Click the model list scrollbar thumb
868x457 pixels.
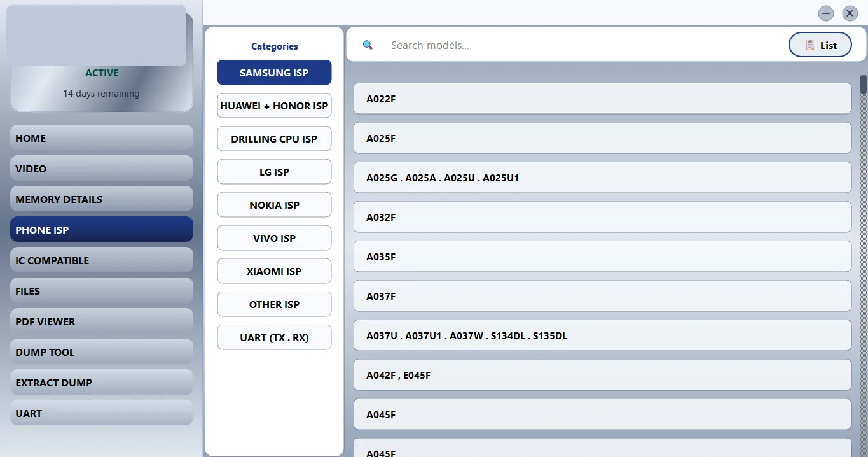pos(863,85)
